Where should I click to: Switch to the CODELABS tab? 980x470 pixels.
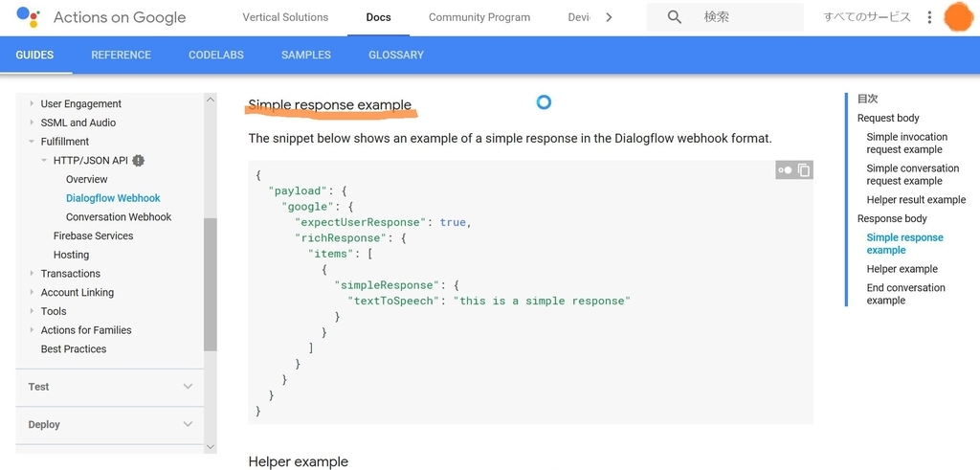tap(216, 55)
